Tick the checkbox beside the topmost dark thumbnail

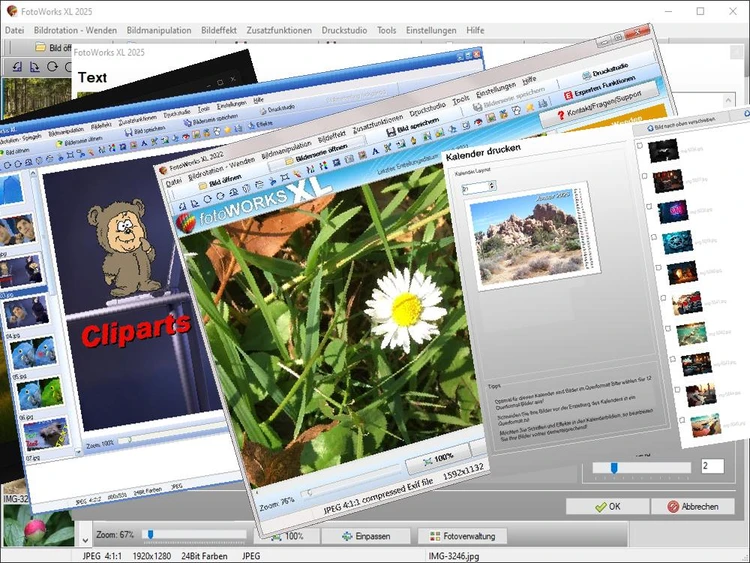pyautogui.click(x=640, y=145)
